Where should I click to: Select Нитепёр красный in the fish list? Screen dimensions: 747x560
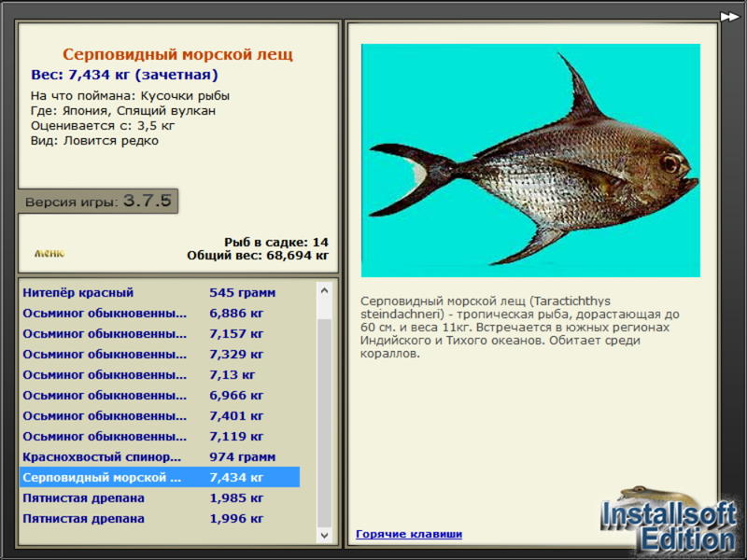[x=160, y=292]
